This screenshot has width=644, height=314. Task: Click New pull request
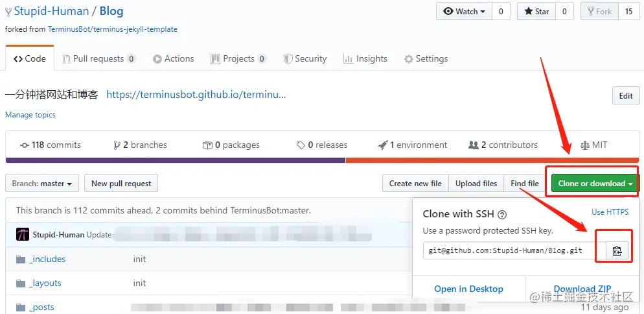pyautogui.click(x=121, y=183)
